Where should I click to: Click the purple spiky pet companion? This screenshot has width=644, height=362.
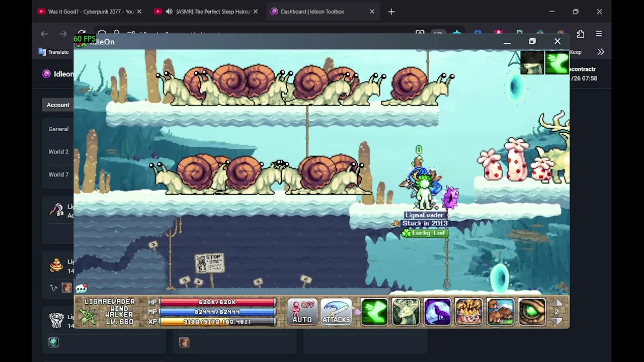450,197
